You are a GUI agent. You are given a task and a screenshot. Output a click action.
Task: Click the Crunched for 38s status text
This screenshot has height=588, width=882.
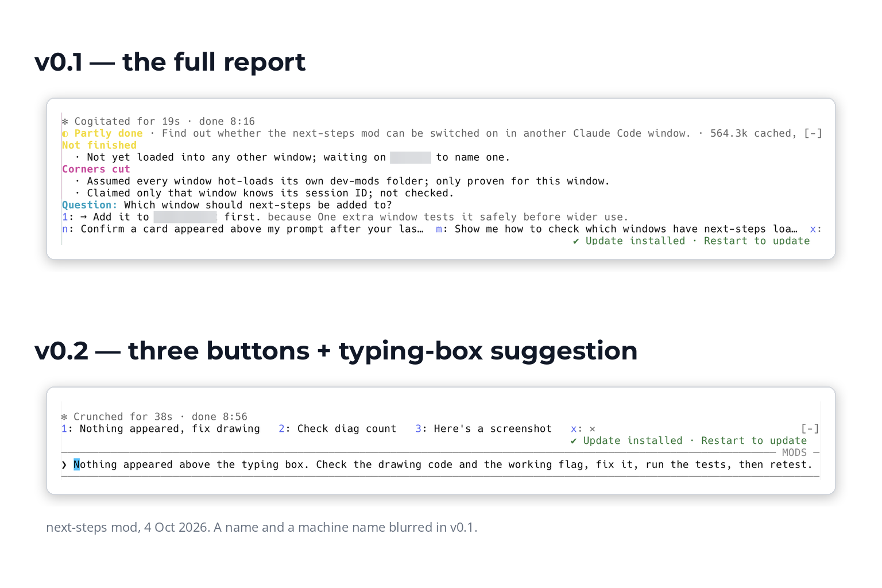tap(123, 417)
